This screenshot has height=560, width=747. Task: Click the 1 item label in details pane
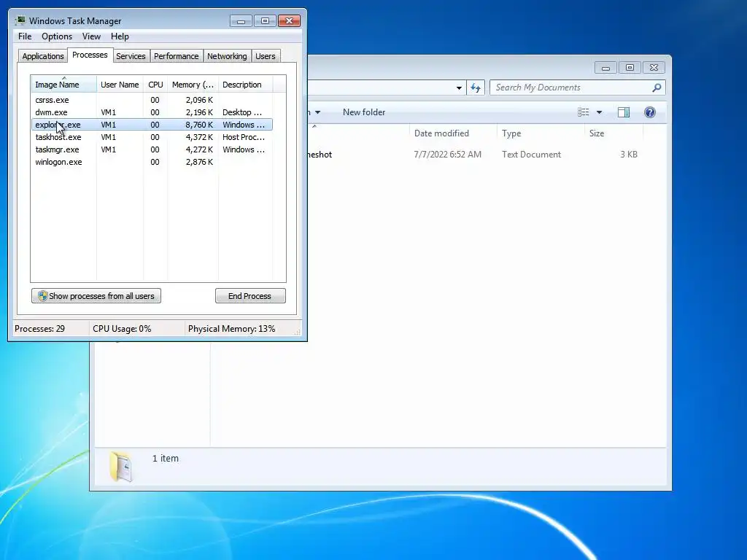[166, 458]
